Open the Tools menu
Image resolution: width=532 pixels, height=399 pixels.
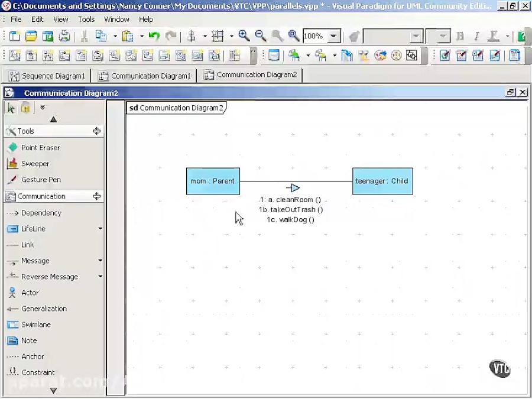pos(86,20)
